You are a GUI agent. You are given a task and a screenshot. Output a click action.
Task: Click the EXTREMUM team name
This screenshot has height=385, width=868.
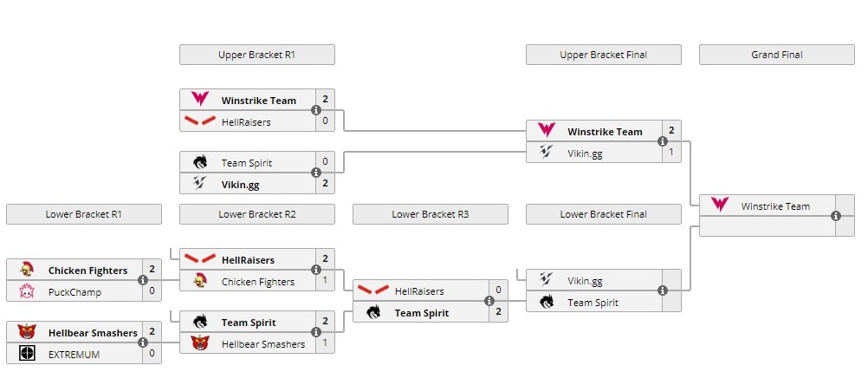point(74,354)
